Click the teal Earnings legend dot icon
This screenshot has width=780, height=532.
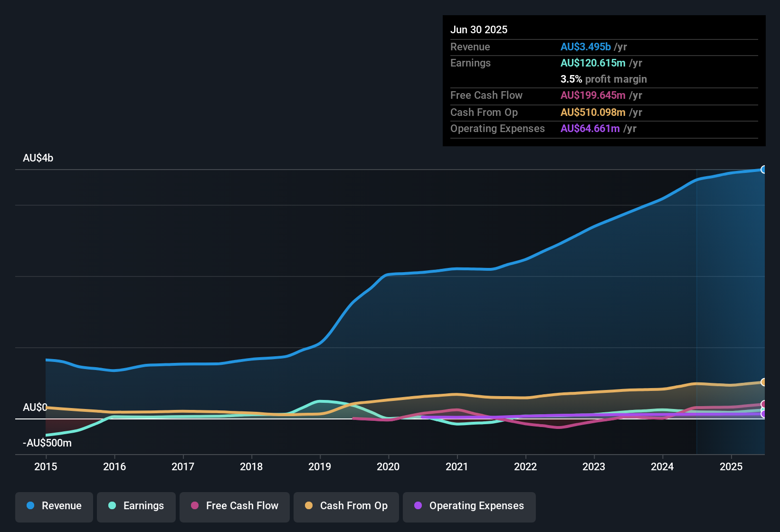(112, 506)
